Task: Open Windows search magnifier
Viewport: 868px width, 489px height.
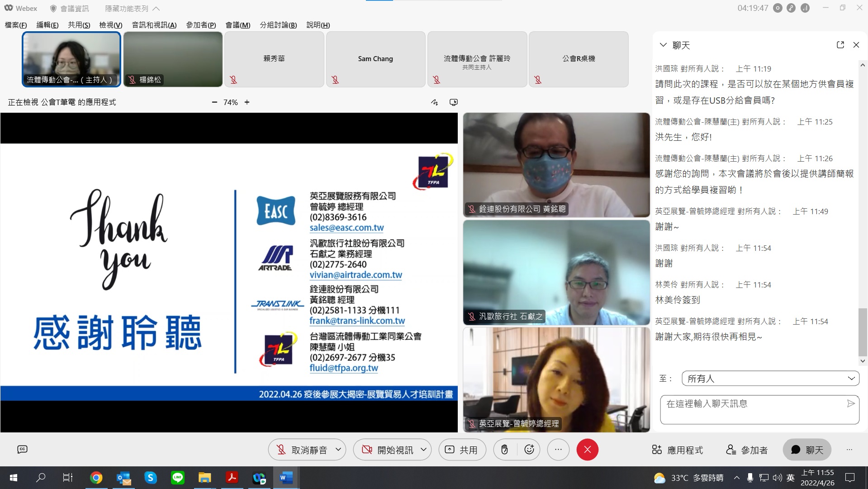Action: click(41, 478)
